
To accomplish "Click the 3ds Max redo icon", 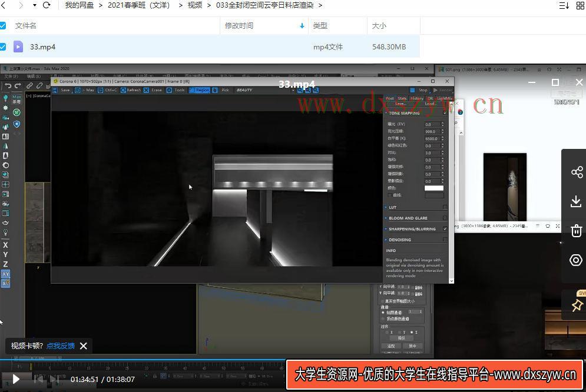I will 18,86.
